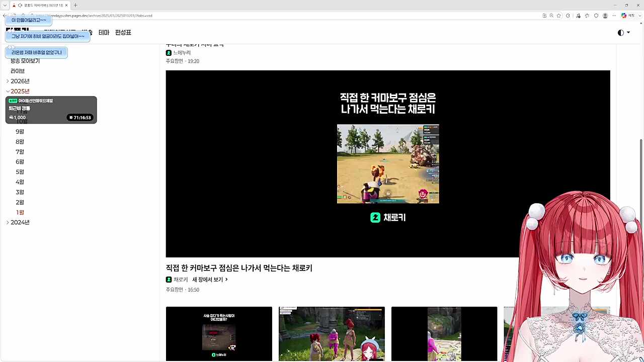Open 새 창에서 보기 link

[x=210, y=280]
